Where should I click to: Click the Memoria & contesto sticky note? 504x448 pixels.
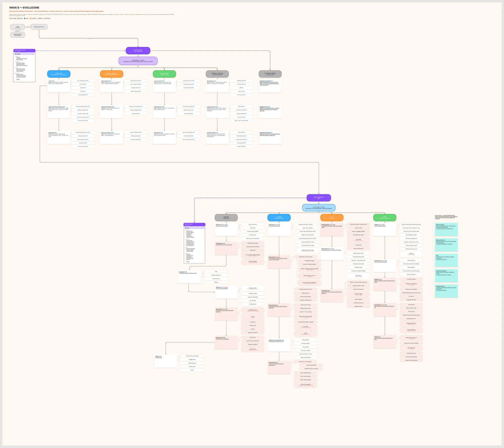pos(446,291)
